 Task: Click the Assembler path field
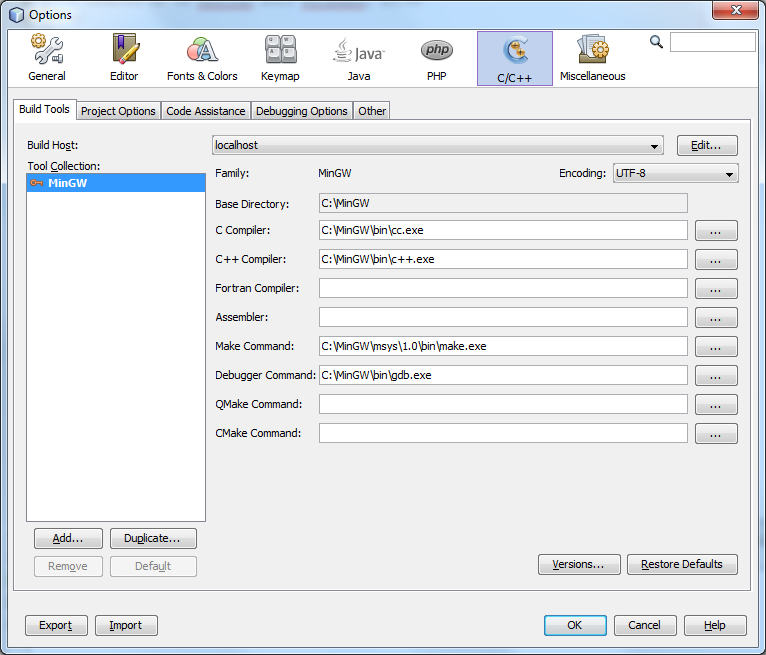[503, 317]
